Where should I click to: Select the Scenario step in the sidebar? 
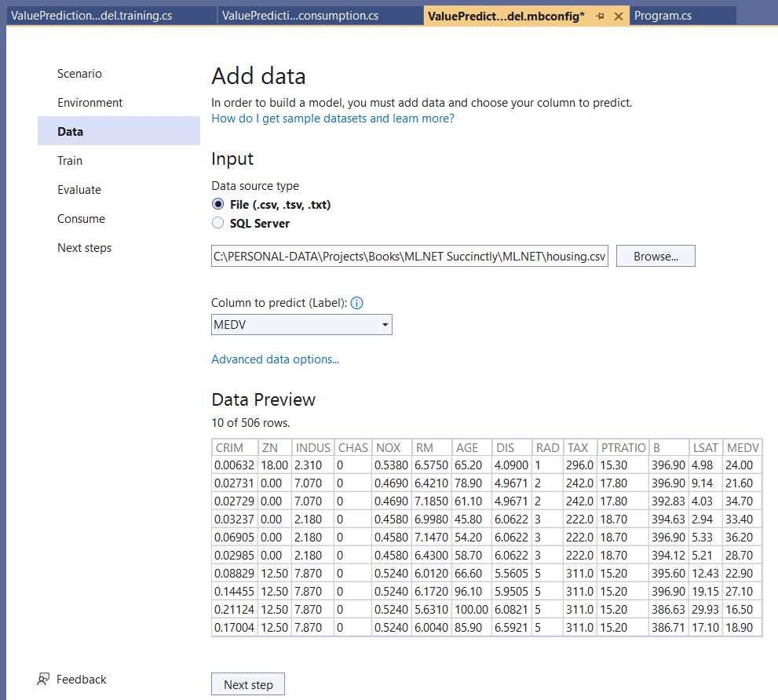79,73
